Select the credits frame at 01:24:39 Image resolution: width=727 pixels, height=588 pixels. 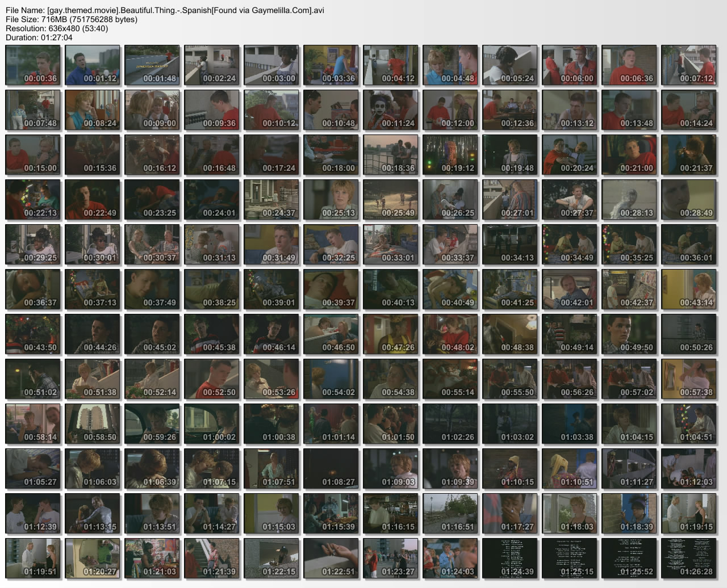510,558
